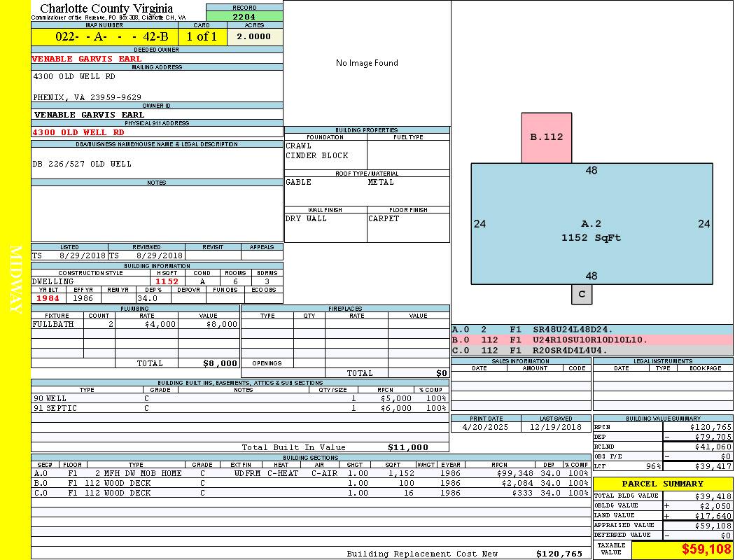
Task: Select the pink B.112 deck in sketch
Action: (546, 137)
